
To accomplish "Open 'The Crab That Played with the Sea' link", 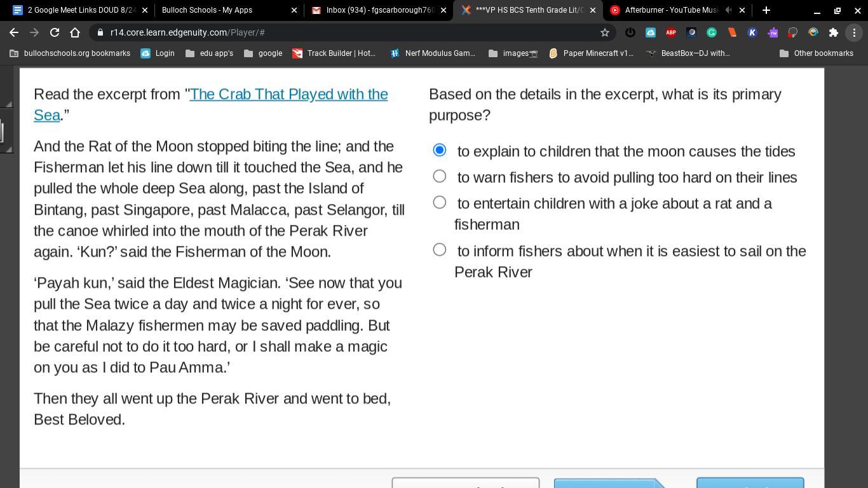I will pyautogui.click(x=288, y=94).
